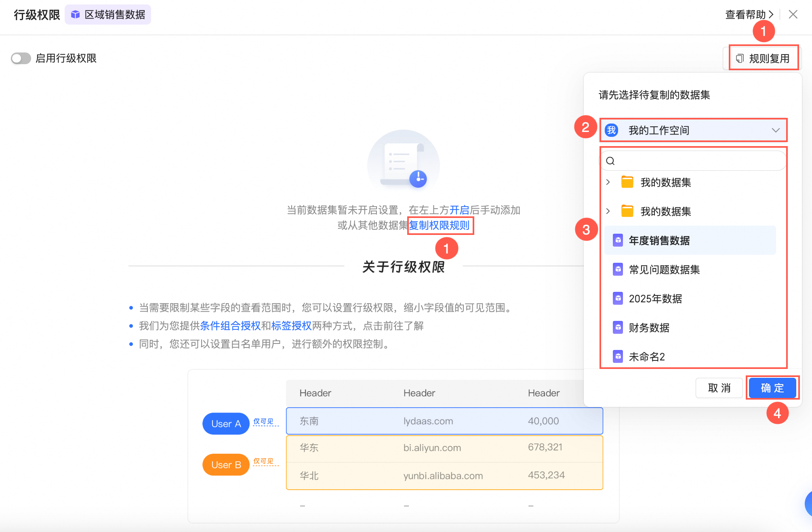
Task: Expand the second 我的数据集 folder chevron
Action: (608, 211)
